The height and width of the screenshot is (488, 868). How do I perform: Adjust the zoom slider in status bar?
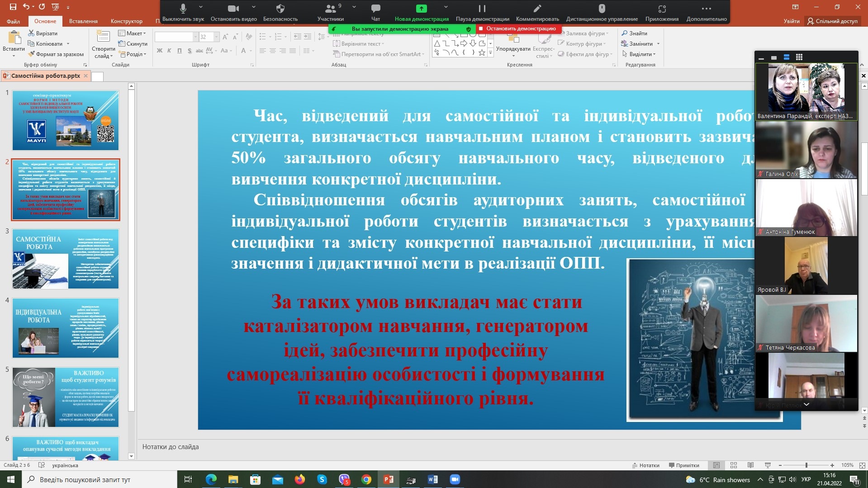click(x=806, y=465)
